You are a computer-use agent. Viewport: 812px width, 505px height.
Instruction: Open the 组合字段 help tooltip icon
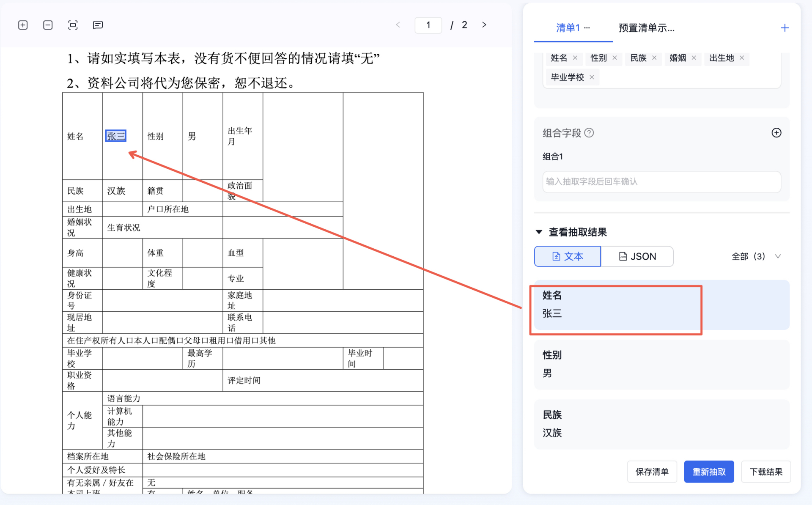589,133
